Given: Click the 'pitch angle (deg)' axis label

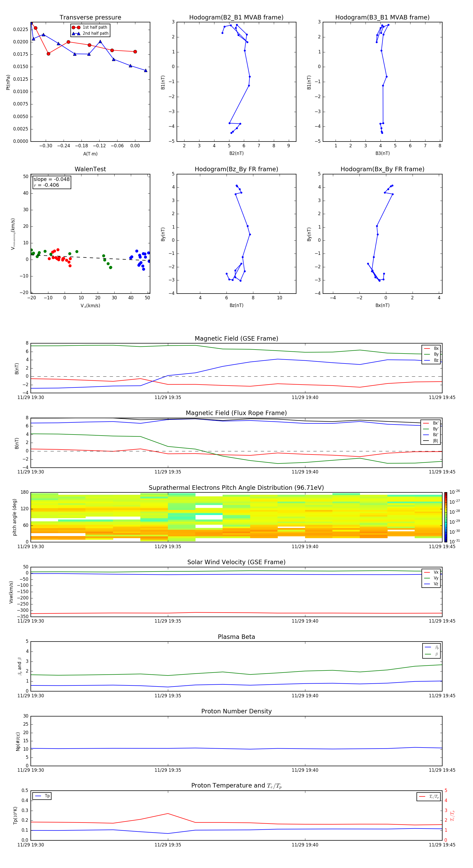Looking at the screenshot, I should coord(14,517).
